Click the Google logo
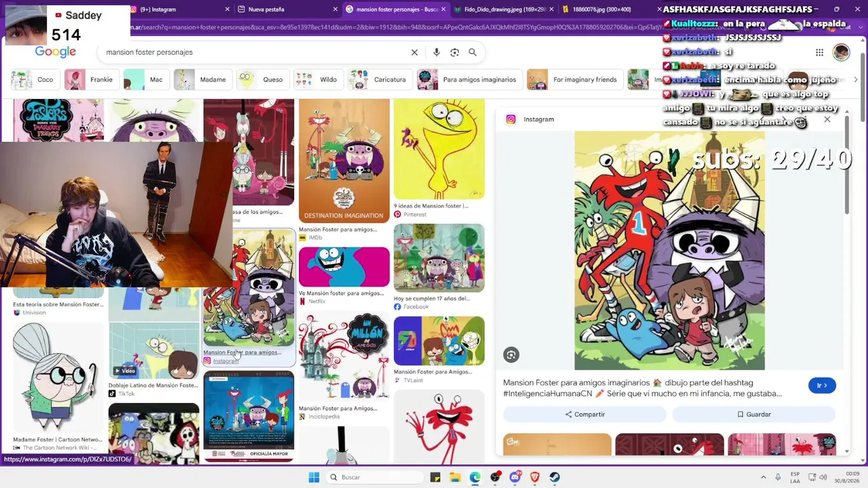868x488 pixels. pyautogui.click(x=56, y=52)
